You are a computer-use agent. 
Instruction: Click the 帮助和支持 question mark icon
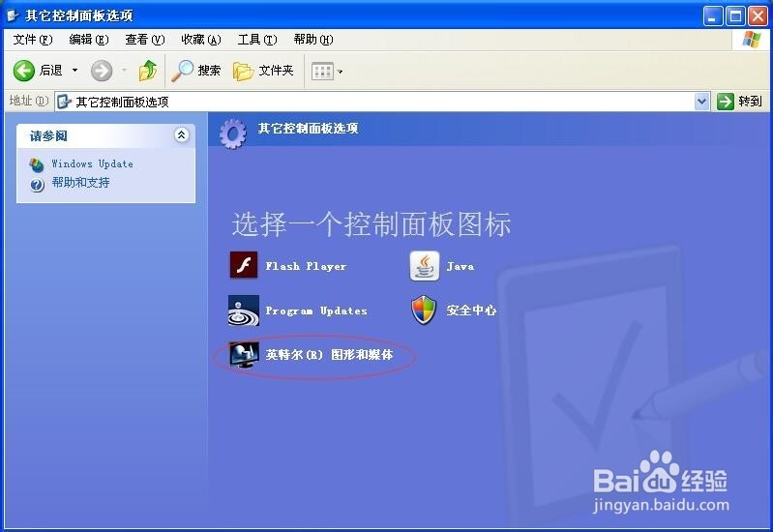tap(37, 185)
